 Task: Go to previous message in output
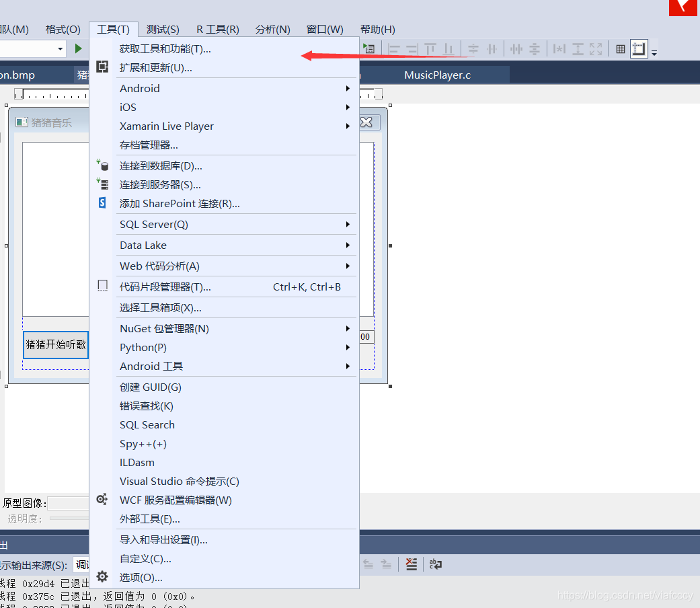[x=368, y=564]
